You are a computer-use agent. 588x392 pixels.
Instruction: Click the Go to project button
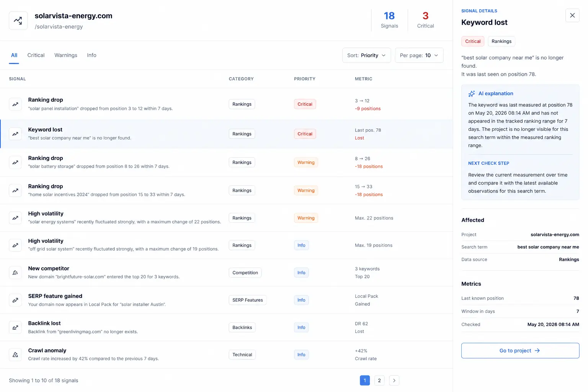(x=520, y=351)
